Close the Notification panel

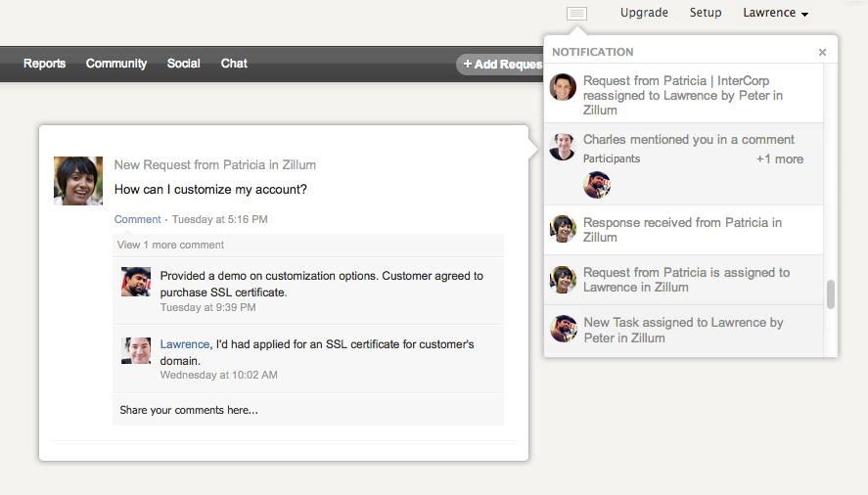822,53
